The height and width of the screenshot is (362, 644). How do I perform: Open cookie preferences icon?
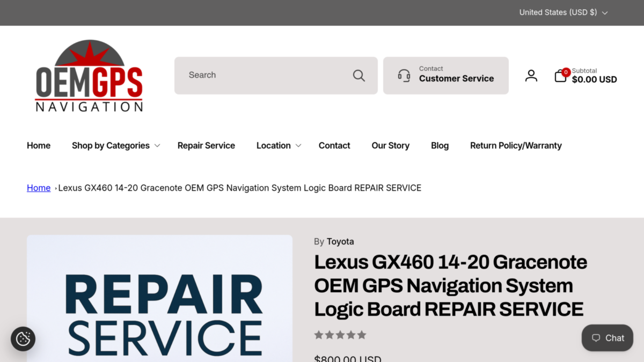[x=23, y=339]
